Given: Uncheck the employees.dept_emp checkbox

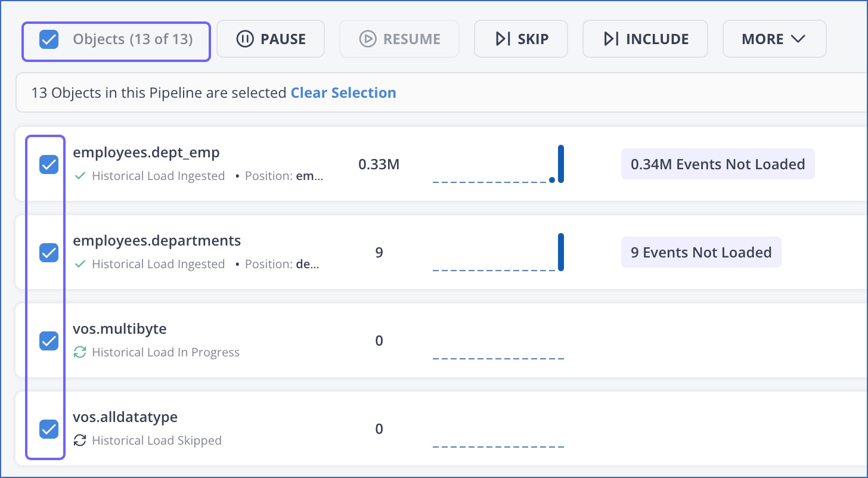Looking at the screenshot, I should [x=49, y=164].
